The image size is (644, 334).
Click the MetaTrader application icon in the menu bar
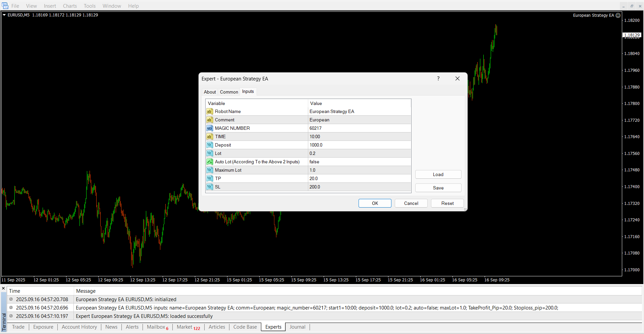click(5, 6)
